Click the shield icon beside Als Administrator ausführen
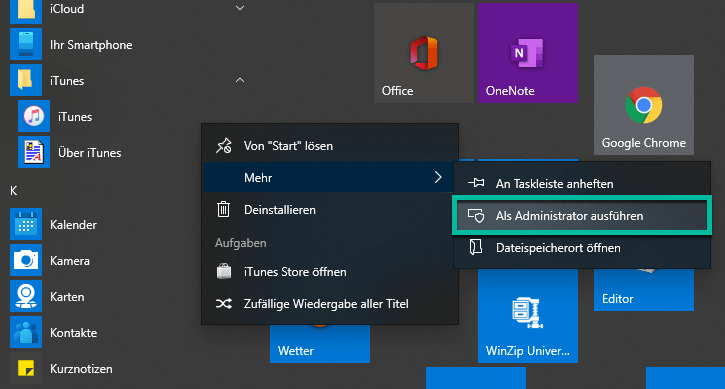Screen dimensions: 725x389 tap(476, 216)
